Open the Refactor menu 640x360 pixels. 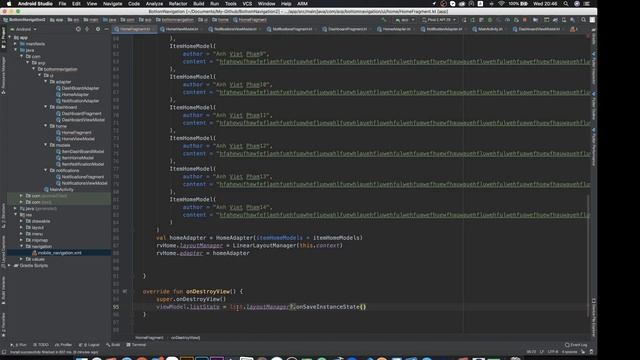(x=178, y=4)
